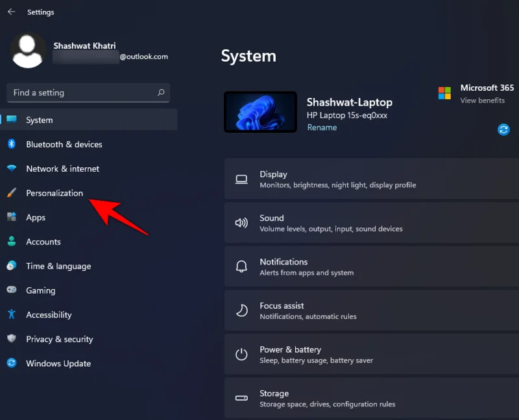The image size is (519, 420).
Task: Open Windows Update from the sidebar
Action: 57,363
